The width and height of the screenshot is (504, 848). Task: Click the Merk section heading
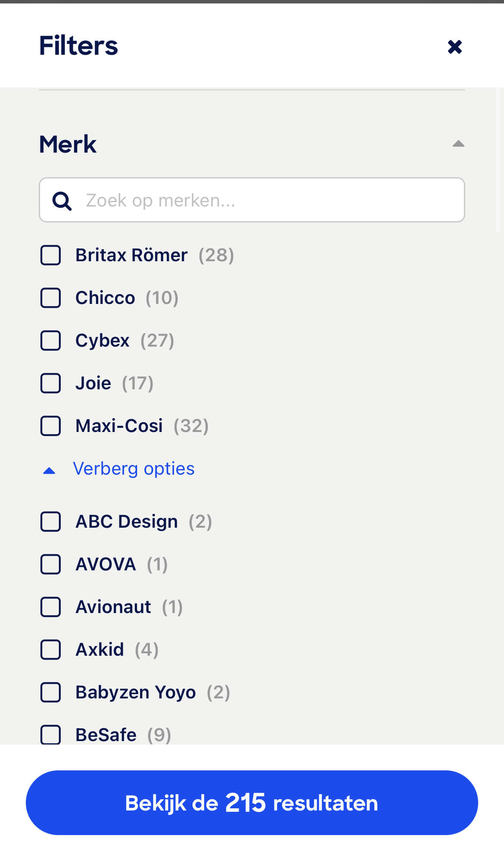pos(68,144)
